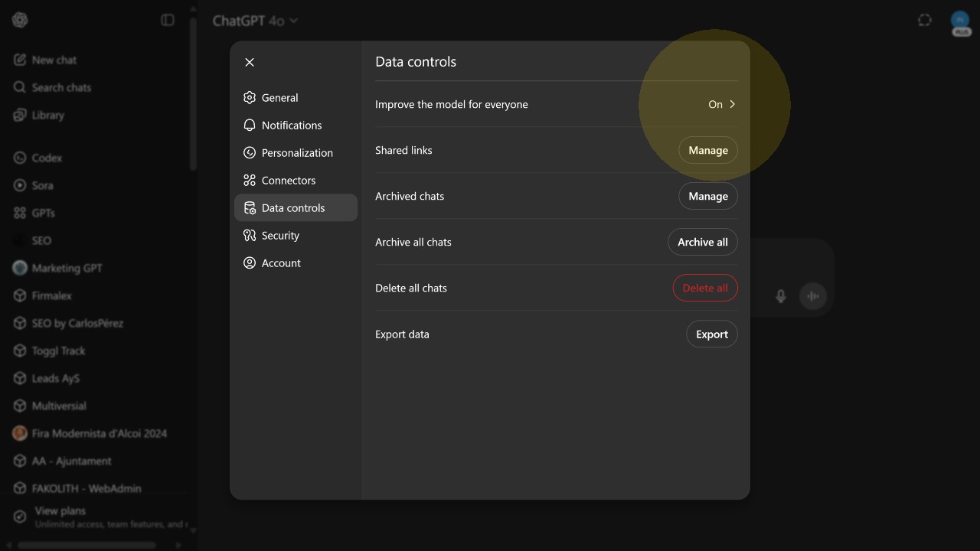This screenshot has height=551, width=980.
Task: Switch to the Security settings tab
Action: [279, 236]
